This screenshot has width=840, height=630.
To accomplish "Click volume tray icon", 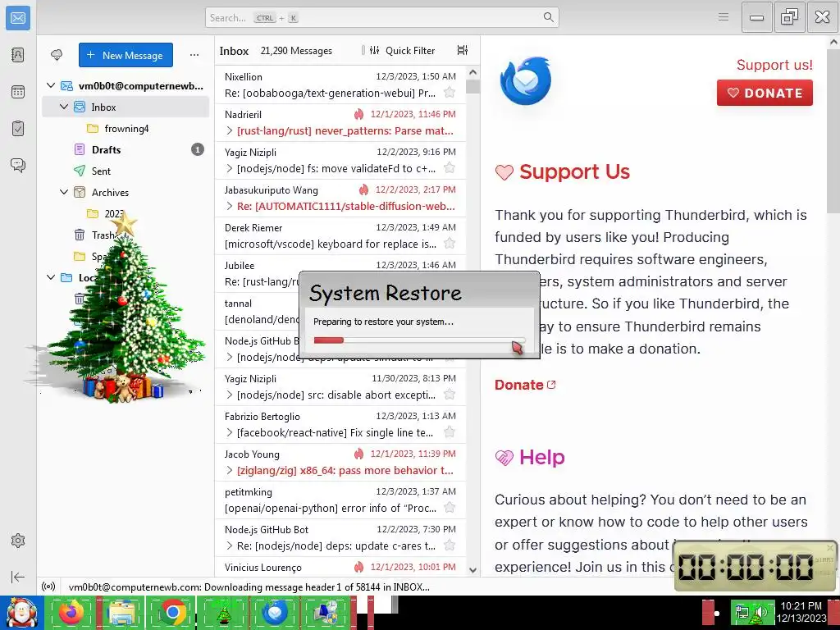I will [760, 612].
